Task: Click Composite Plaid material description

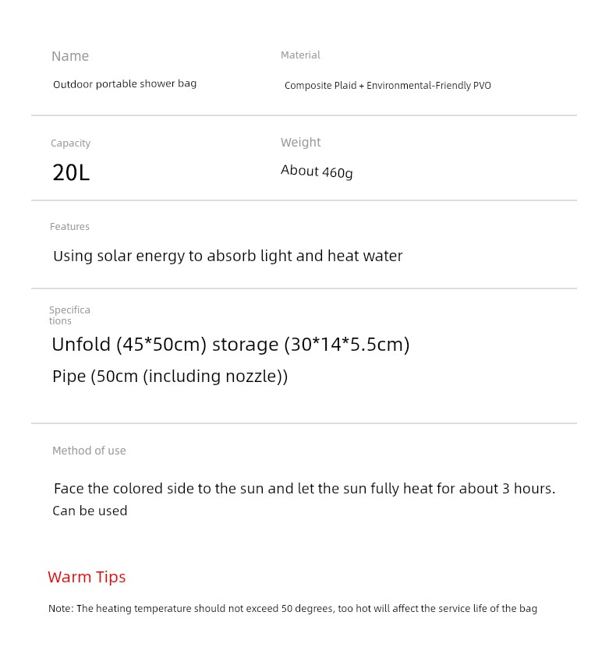Action: 388,85
